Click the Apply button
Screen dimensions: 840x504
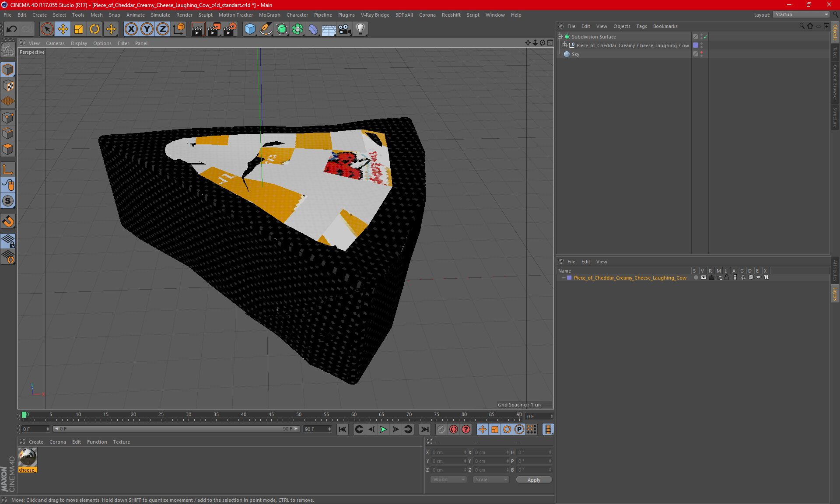coord(534,480)
